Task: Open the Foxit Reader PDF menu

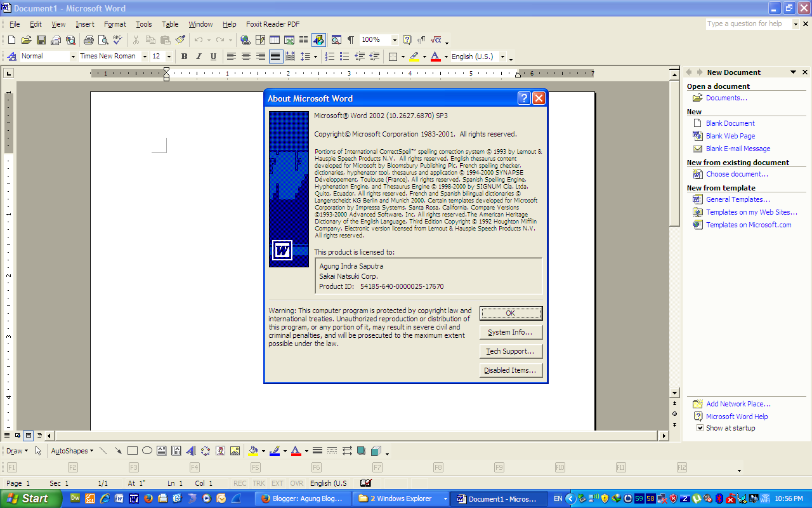Action: pos(273,24)
